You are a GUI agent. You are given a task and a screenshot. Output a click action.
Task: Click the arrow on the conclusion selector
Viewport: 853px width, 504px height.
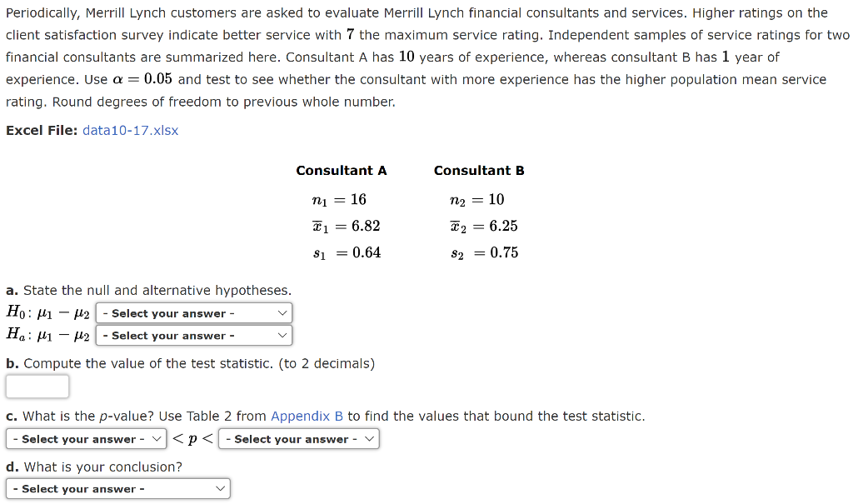(221, 488)
